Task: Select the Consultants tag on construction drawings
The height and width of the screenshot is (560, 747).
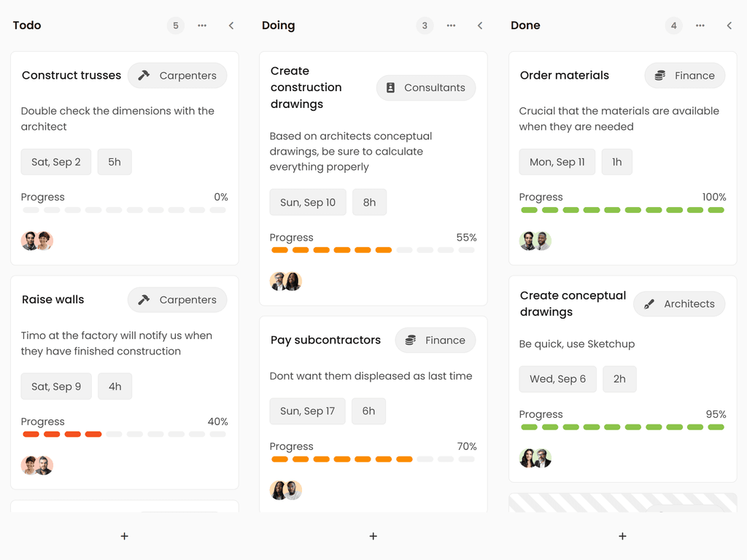Action: [x=426, y=87]
